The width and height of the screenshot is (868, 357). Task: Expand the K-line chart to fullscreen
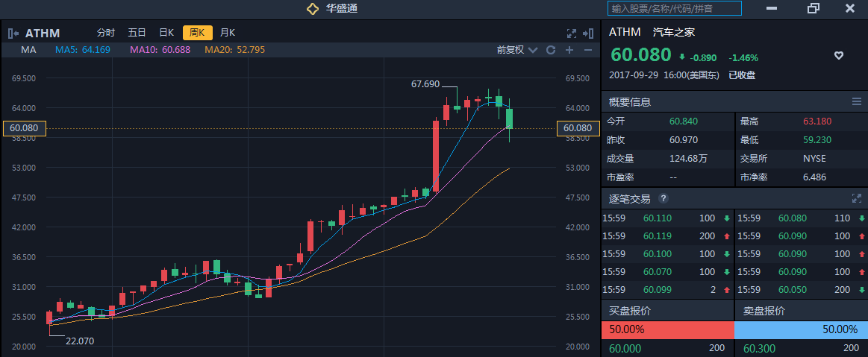(x=572, y=33)
